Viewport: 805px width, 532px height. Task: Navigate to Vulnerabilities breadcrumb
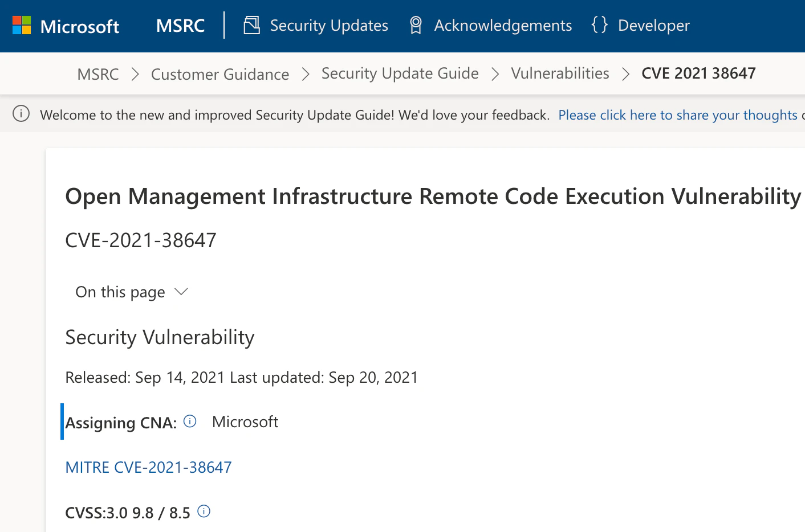coord(560,73)
